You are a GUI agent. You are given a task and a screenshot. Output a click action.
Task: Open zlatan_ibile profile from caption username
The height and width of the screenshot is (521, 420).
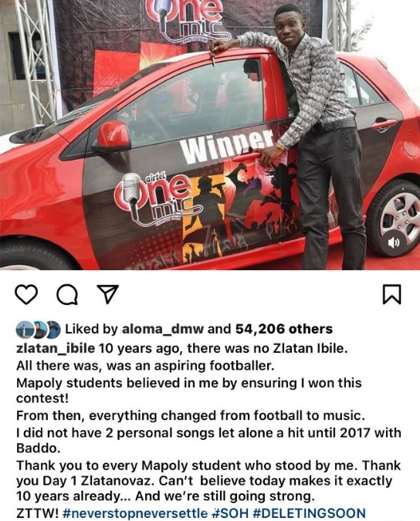[56, 348]
